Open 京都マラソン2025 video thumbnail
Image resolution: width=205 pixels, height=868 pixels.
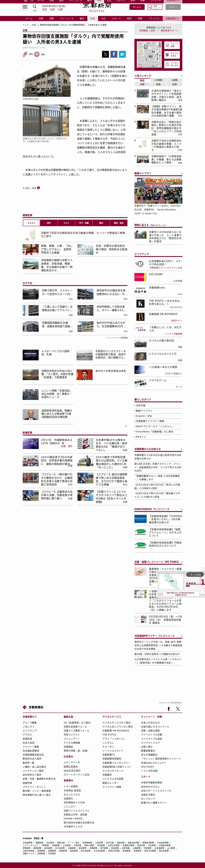(158, 190)
